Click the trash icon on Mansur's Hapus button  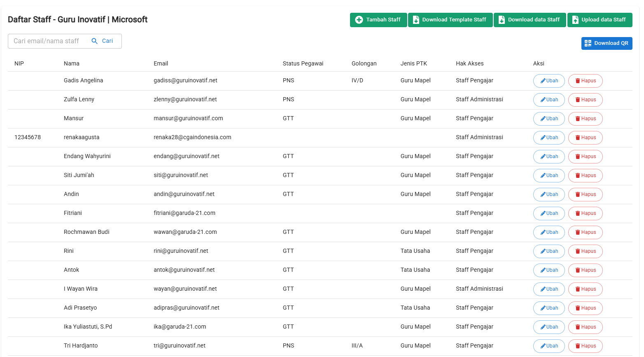point(578,119)
